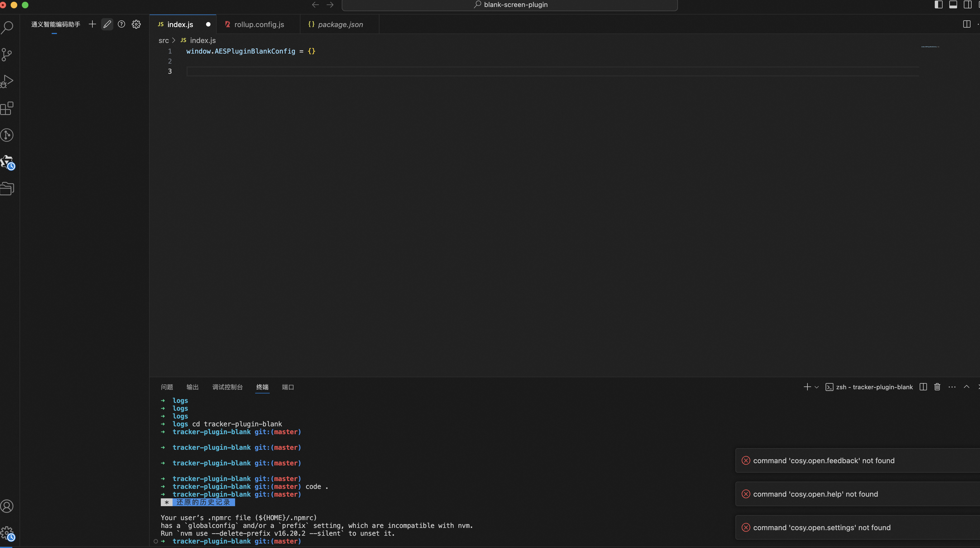Open the Search view in activity bar
The image size is (980, 548).
7,27
